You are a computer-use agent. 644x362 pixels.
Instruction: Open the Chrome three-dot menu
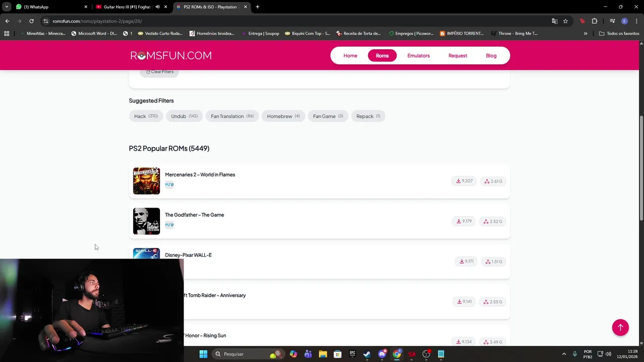(636, 21)
